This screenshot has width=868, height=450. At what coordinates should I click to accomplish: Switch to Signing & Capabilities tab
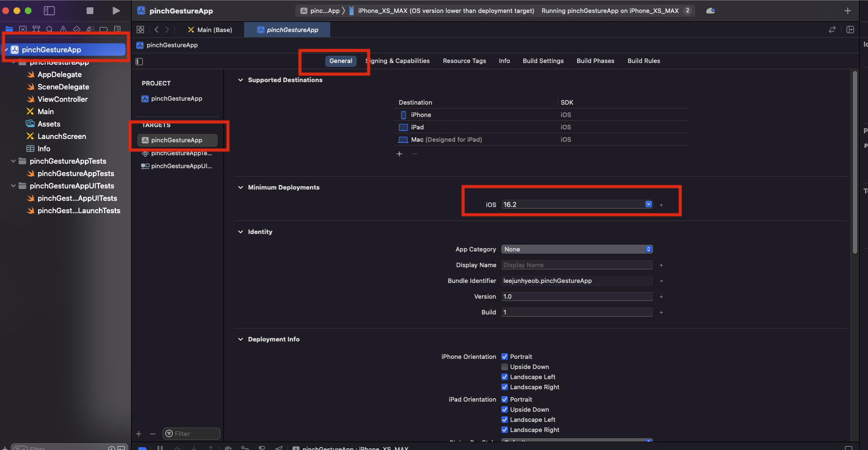click(x=398, y=61)
